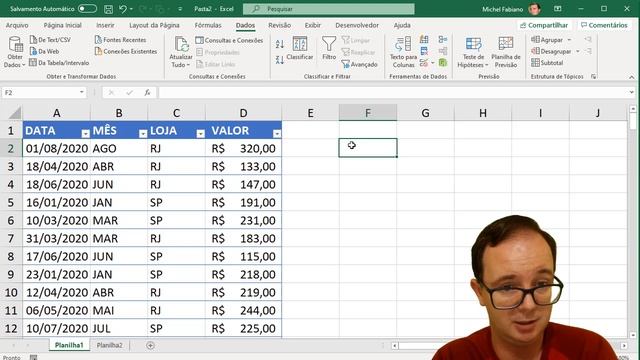Image resolution: width=640 pixels, height=360 pixels.
Task: Open the LOJA column filter dropdown
Action: click(x=200, y=133)
